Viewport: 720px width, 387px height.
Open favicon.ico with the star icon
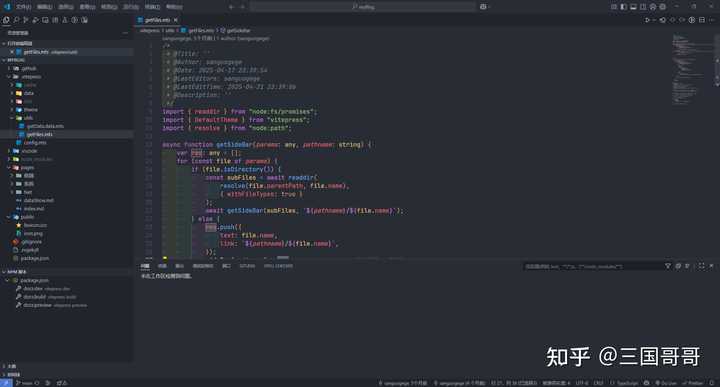tap(19, 225)
